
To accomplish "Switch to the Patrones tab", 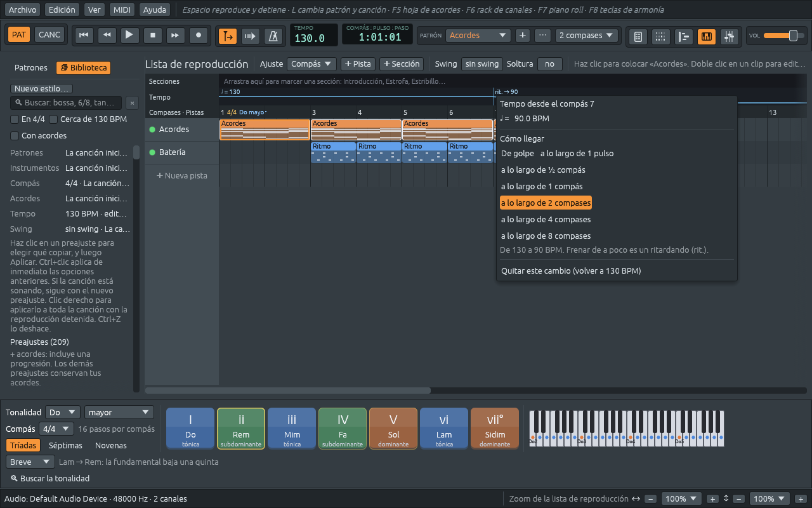I will pos(31,68).
